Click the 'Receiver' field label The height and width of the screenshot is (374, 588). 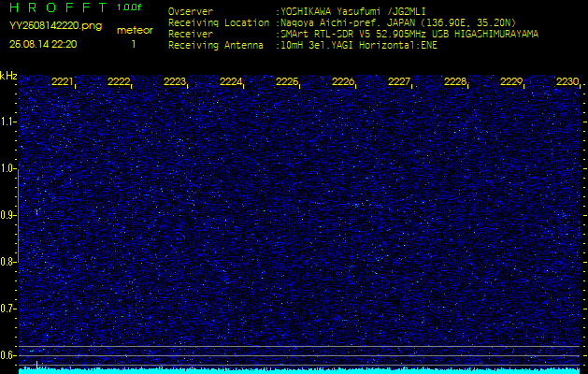point(191,35)
